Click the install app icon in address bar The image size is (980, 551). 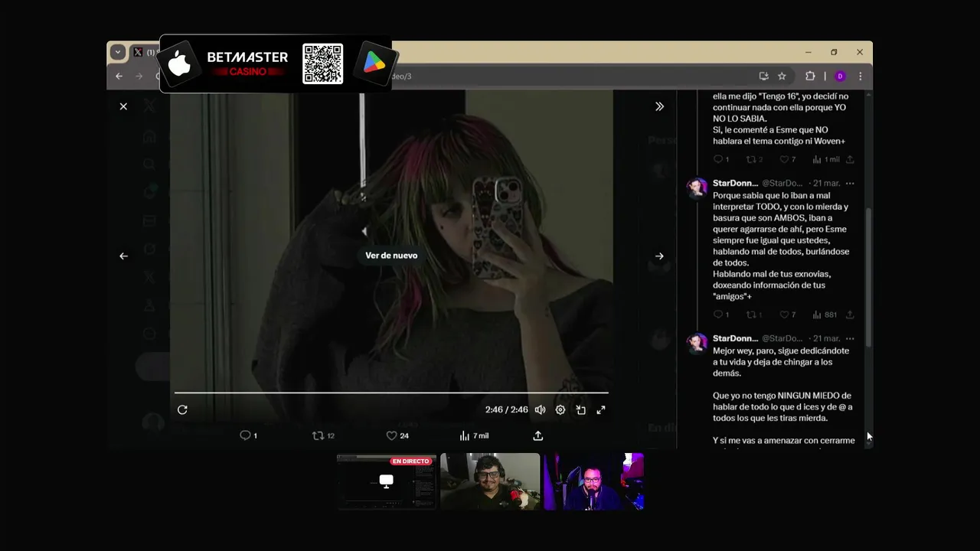[x=763, y=76]
